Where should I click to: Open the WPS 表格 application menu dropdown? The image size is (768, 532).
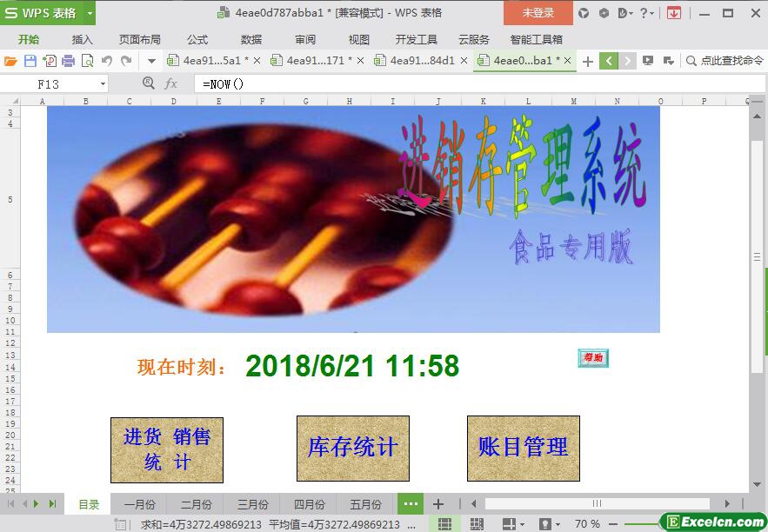pyautogui.click(x=90, y=13)
